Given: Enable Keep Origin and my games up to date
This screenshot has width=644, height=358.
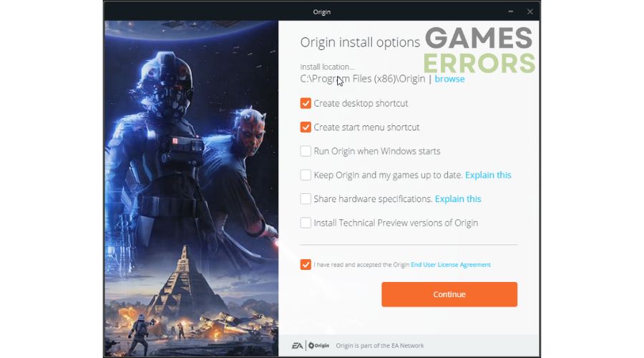Looking at the screenshot, I should point(305,175).
